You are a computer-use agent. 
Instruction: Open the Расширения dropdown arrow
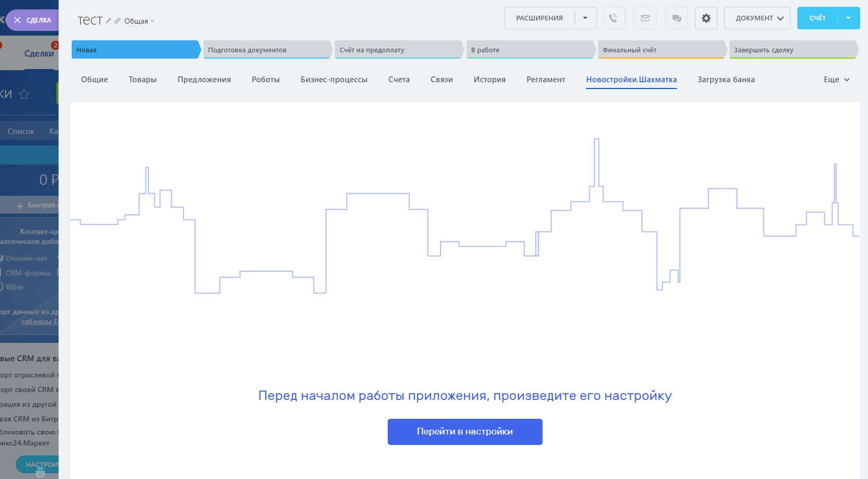coord(585,18)
